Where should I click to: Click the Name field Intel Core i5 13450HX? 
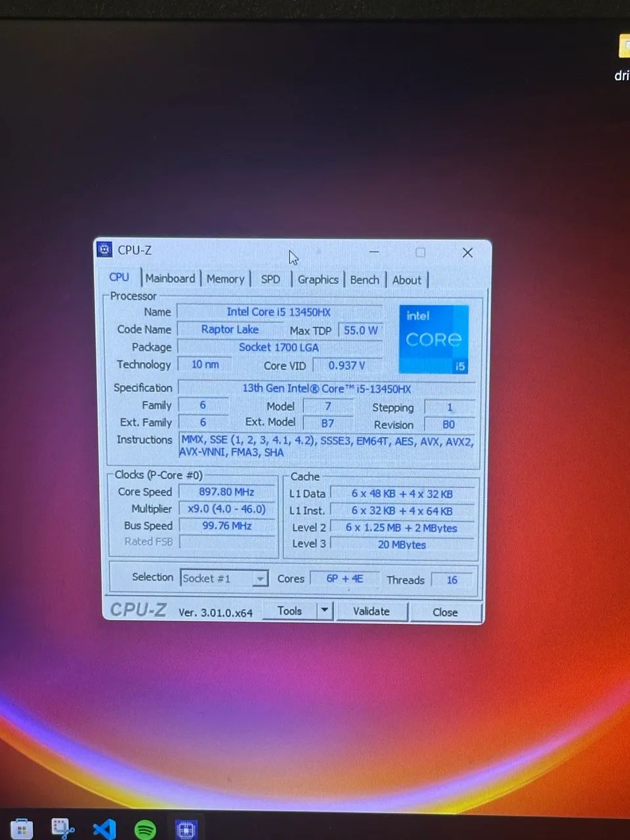click(x=279, y=312)
